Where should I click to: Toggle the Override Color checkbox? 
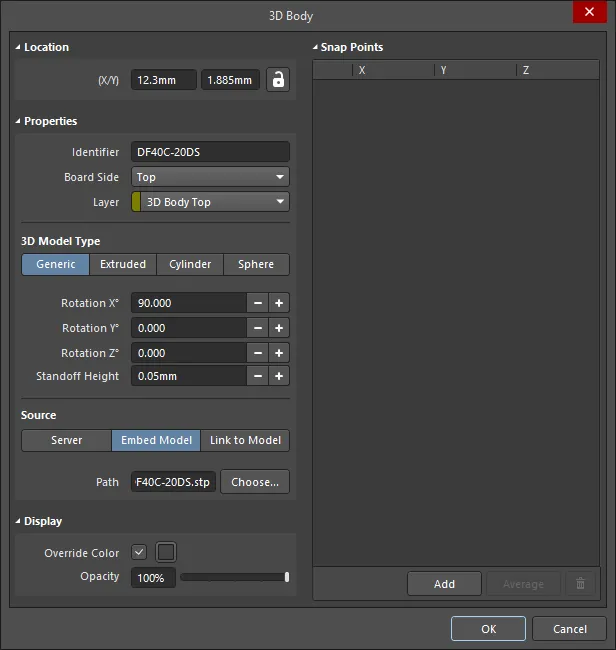pyautogui.click(x=139, y=552)
